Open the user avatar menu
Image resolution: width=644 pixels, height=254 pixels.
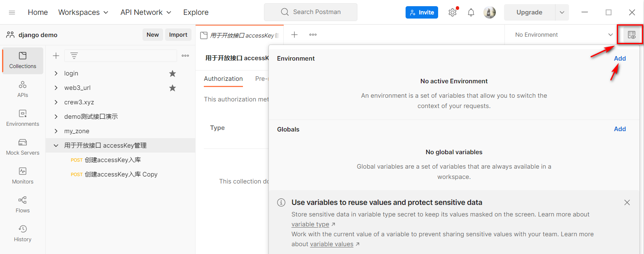click(x=490, y=12)
